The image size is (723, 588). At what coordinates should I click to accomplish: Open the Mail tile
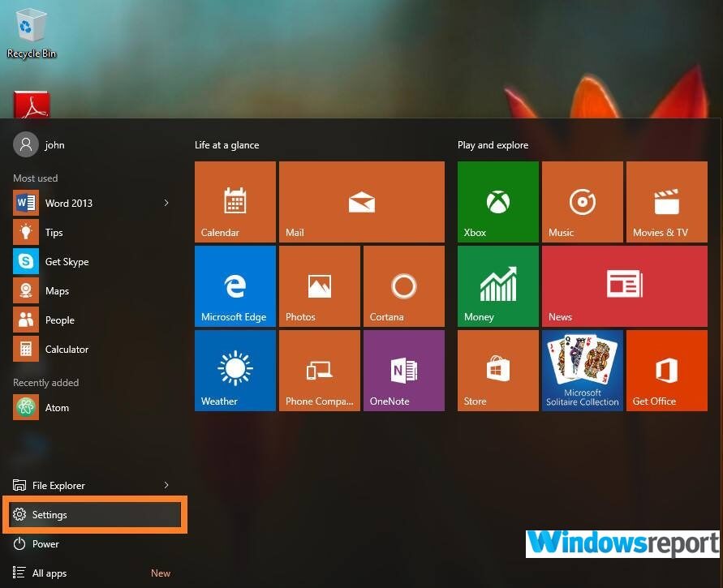tap(361, 201)
